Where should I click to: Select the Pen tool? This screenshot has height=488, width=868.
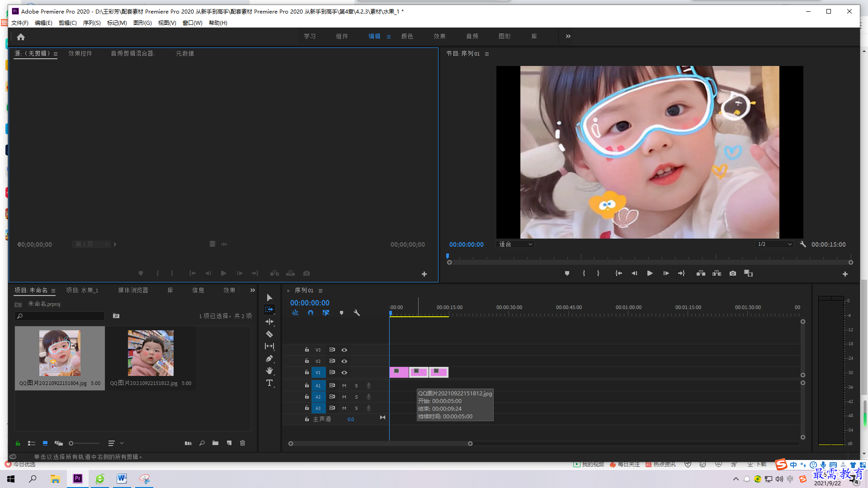point(269,359)
